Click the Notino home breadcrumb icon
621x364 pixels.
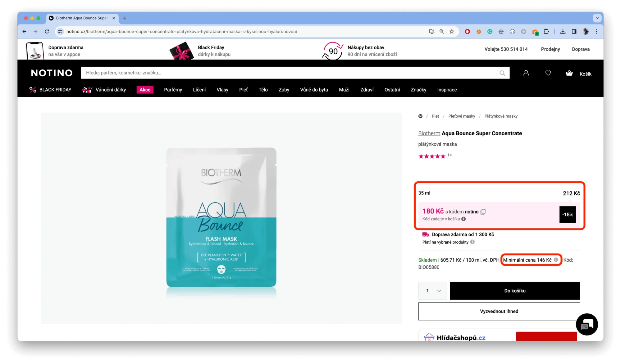[x=420, y=116]
